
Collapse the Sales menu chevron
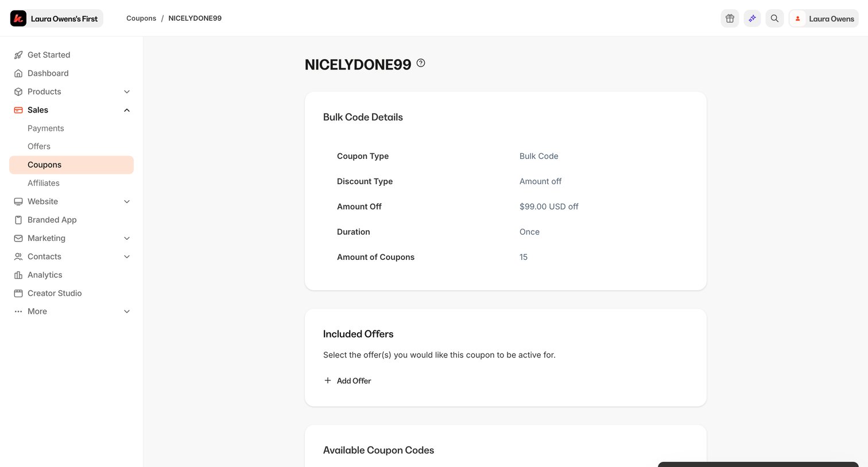(x=127, y=110)
